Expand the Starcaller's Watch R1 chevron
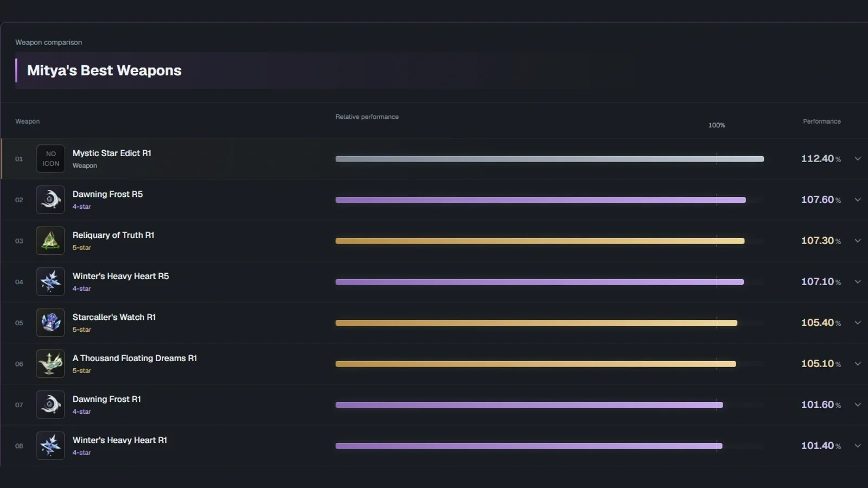The image size is (868, 488). click(x=858, y=323)
